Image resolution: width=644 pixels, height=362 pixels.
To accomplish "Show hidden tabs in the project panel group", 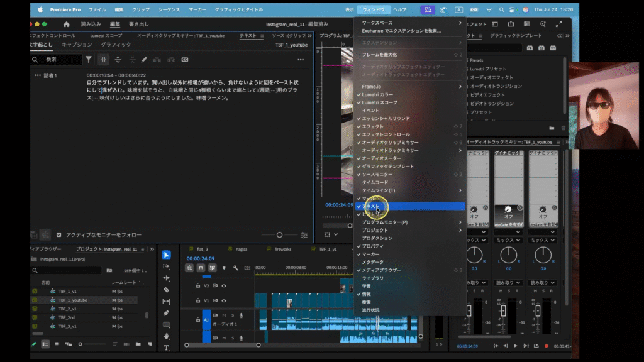I will 152,249.
